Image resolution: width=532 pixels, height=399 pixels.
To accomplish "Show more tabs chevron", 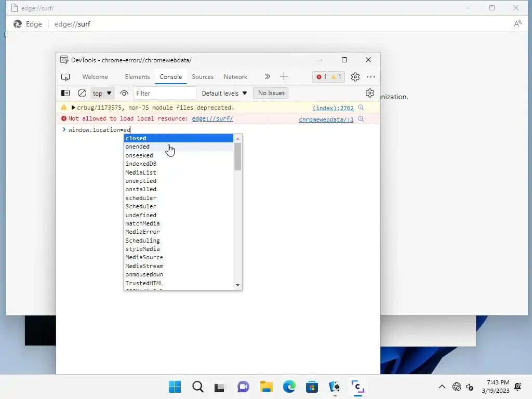I will tap(268, 77).
